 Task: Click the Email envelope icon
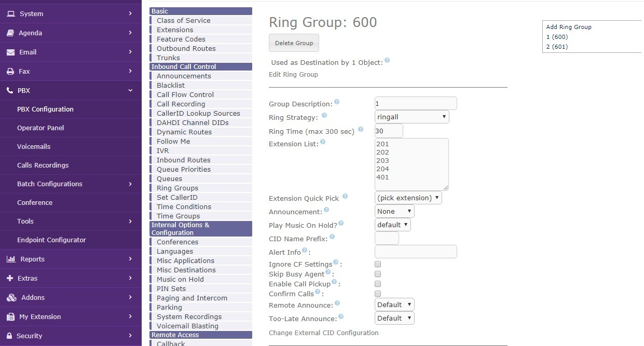10,52
